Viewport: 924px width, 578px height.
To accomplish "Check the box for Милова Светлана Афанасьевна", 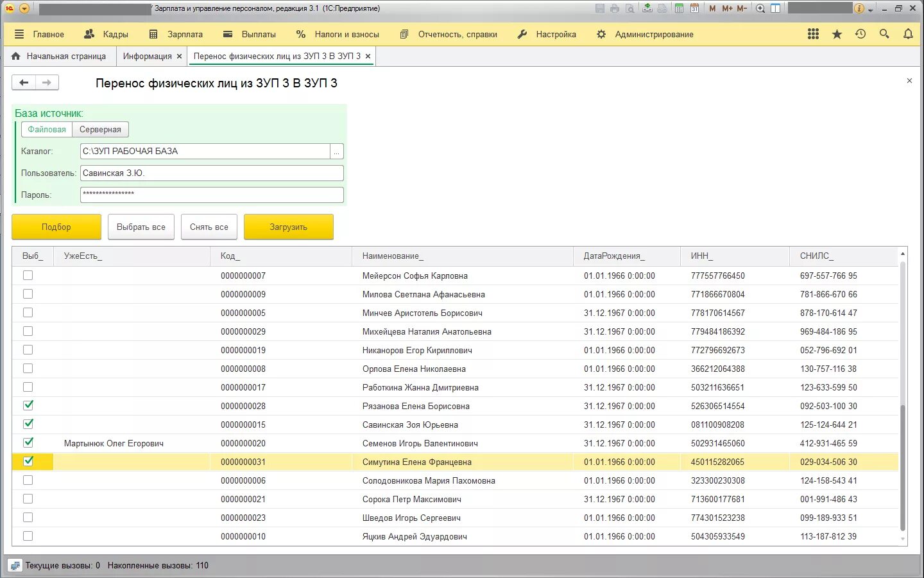I will pyautogui.click(x=28, y=293).
